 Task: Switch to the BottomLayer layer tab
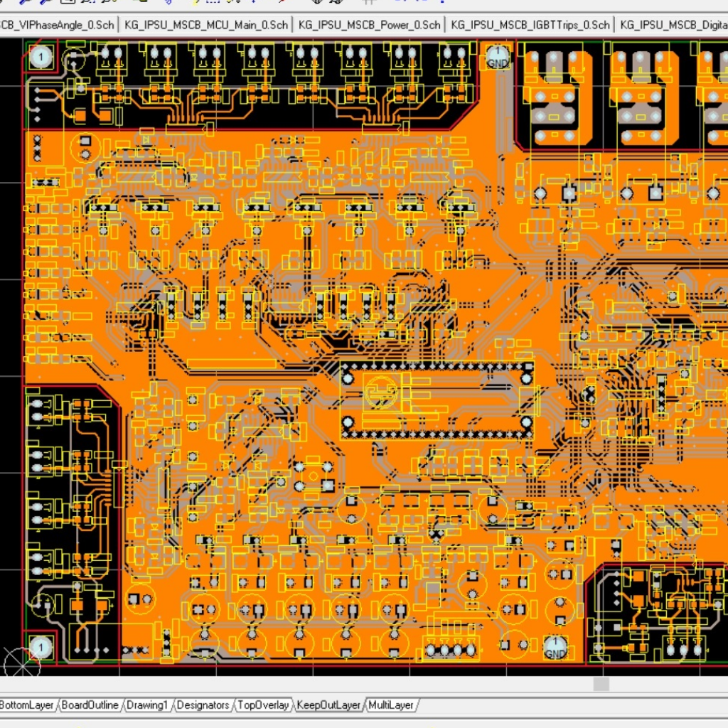(28, 705)
